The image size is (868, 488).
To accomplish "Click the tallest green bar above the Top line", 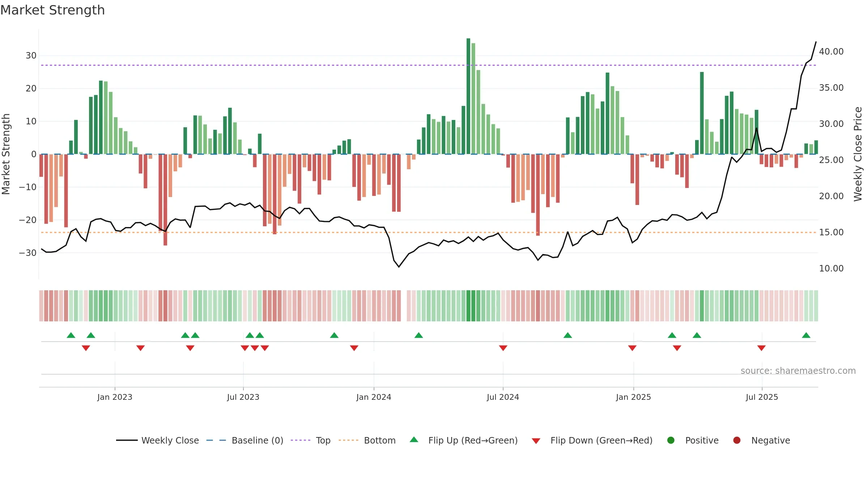I will pyautogui.click(x=468, y=96).
